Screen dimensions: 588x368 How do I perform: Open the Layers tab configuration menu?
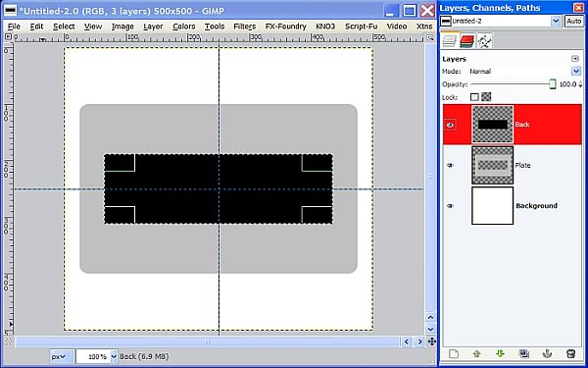[x=575, y=59]
